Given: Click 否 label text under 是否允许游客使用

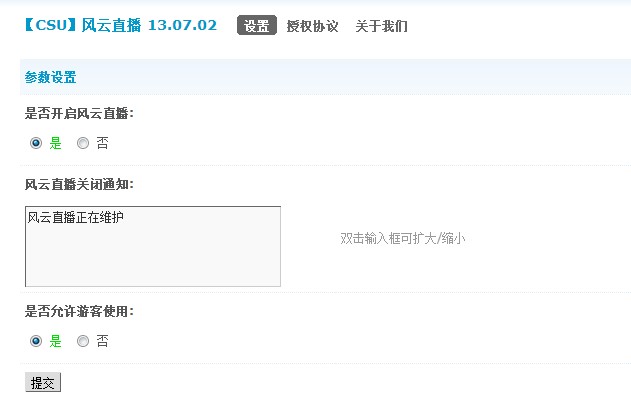Looking at the screenshot, I should (102, 341).
